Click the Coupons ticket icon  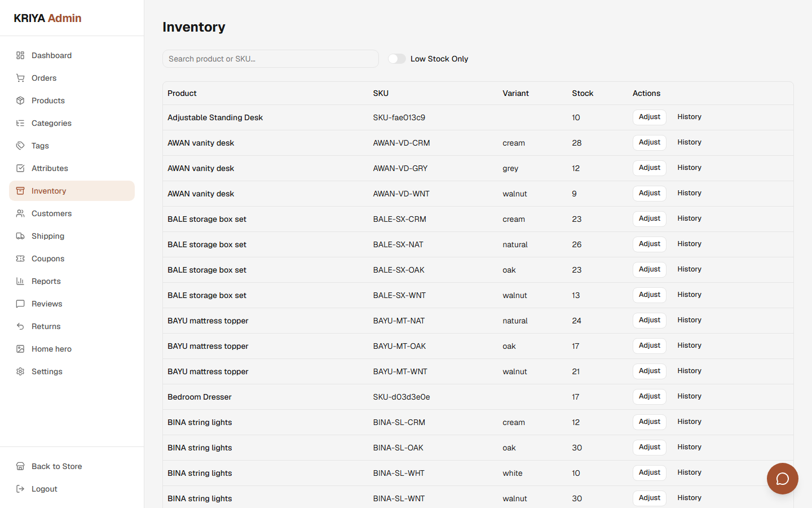click(20, 259)
